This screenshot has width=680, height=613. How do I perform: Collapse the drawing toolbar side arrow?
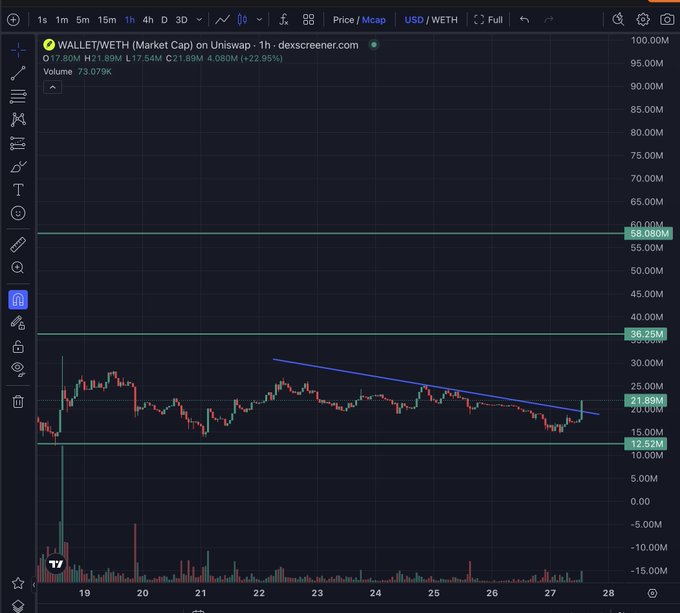coord(34,585)
